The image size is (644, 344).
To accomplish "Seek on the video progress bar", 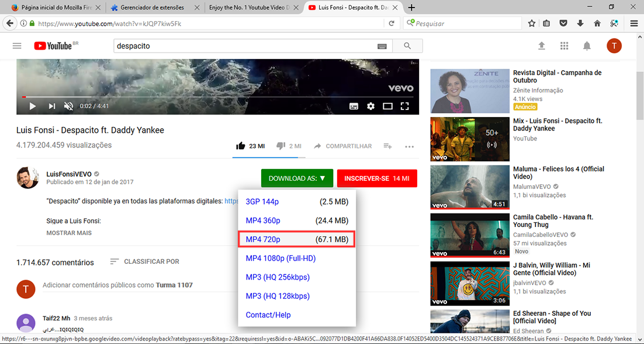I will [x=217, y=97].
